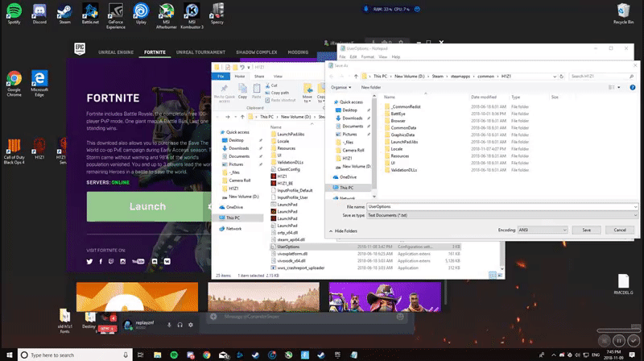Click Cut in Explorer ribbon
The width and height of the screenshot is (644, 361).
pyautogui.click(x=271, y=85)
